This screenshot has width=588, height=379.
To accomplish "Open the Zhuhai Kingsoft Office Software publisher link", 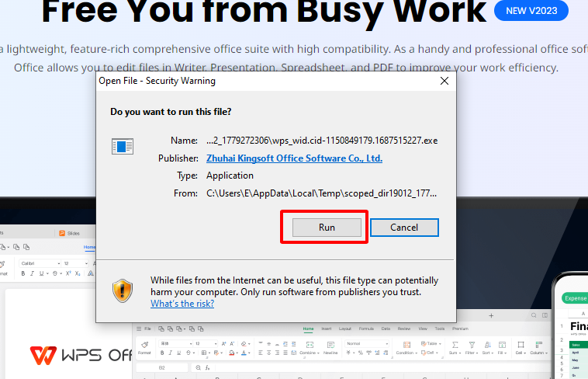I will 294,158.
